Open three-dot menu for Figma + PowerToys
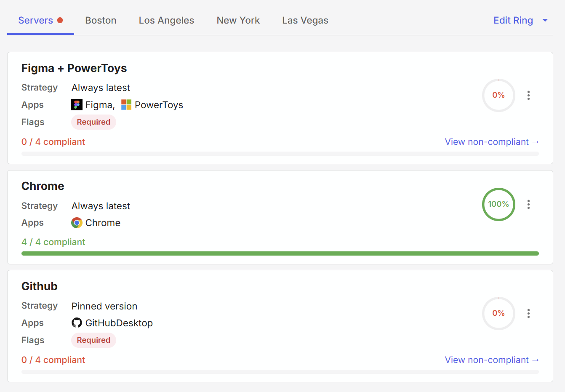Image resolution: width=565 pixels, height=392 pixels. click(x=528, y=96)
